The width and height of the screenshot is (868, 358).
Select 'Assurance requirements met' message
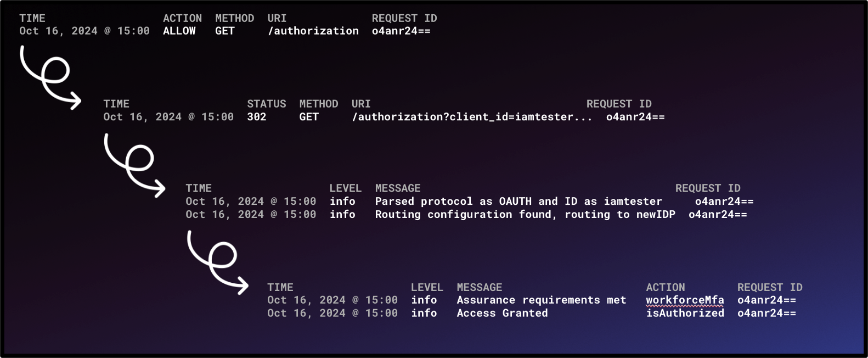542,300
